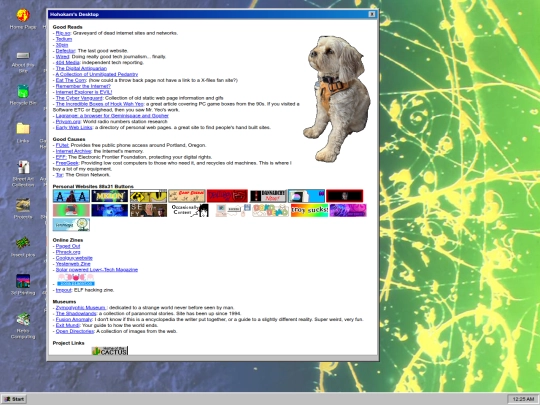Open the Projects desktop icon

click(x=23, y=209)
